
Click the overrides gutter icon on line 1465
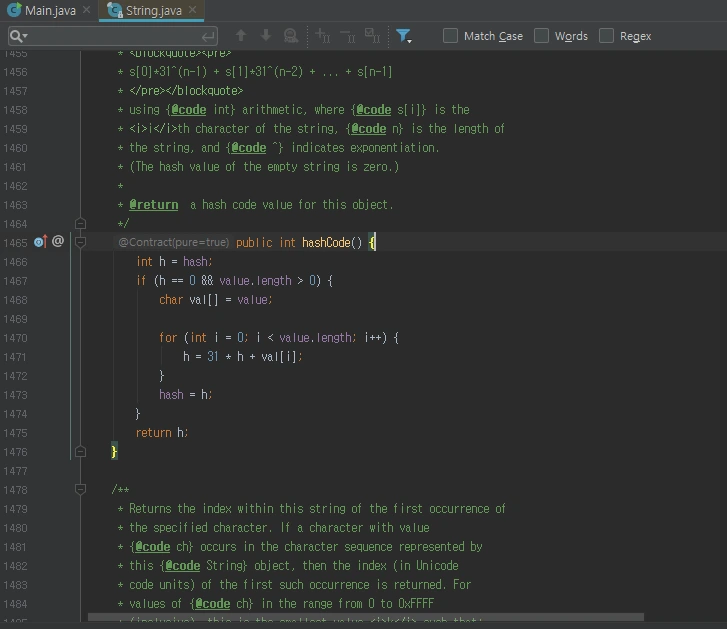(x=40, y=242)
